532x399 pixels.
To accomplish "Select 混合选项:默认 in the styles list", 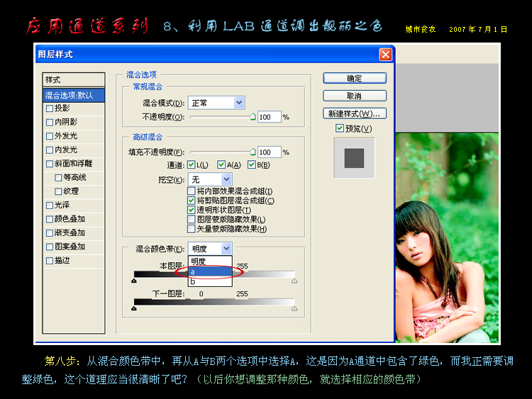I will pos(74,95).
